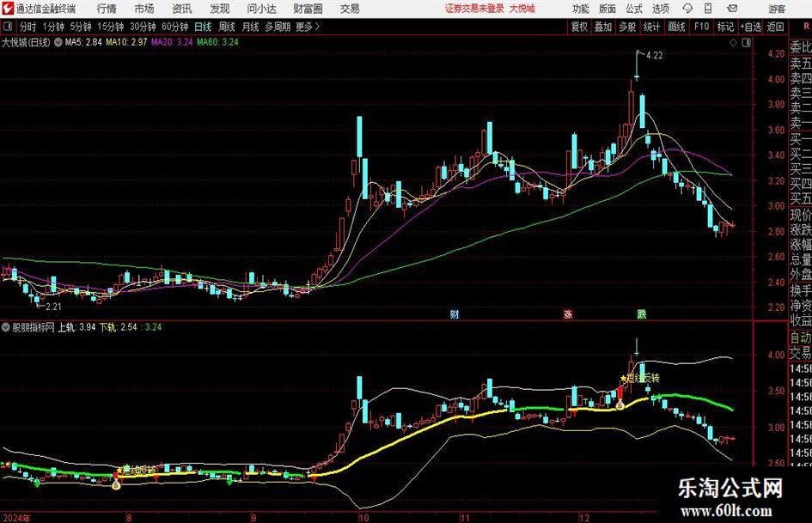The width and height of the screenshot is (812, 523).
Task: Click the MA10: 2.97 value label
Action: pos(126,42)
